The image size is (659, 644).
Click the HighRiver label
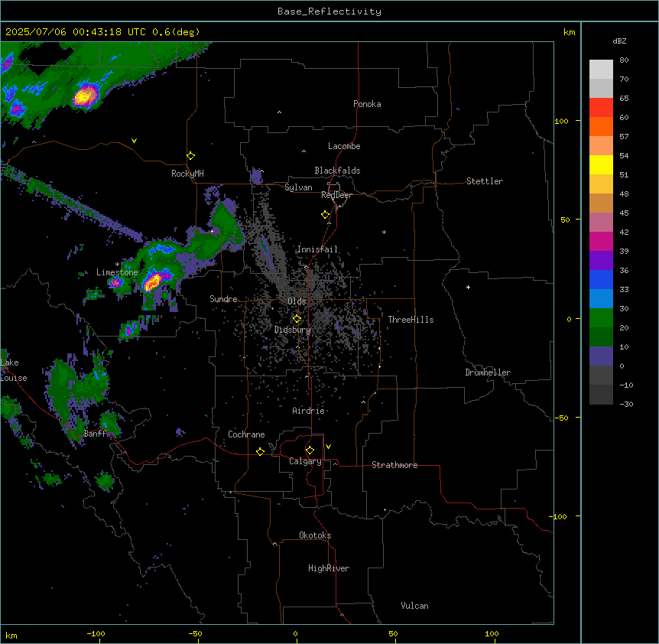(x=329, y=568)
